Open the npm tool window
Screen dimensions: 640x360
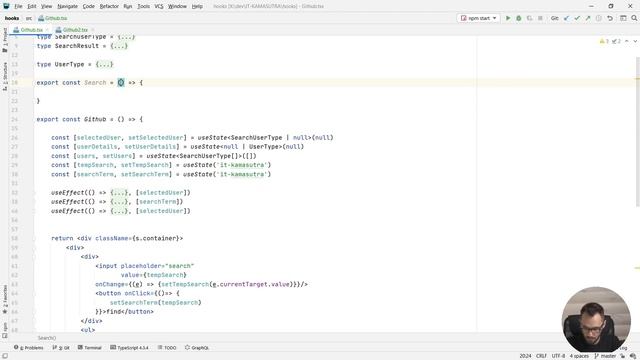pos(4,330)
